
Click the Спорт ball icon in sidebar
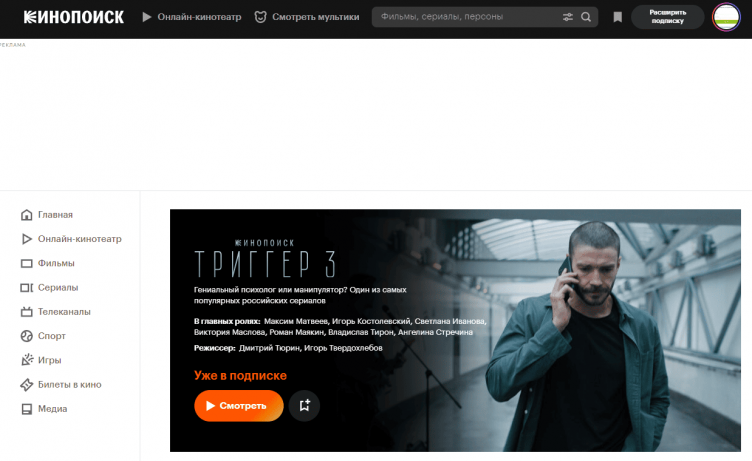[26, 336]
